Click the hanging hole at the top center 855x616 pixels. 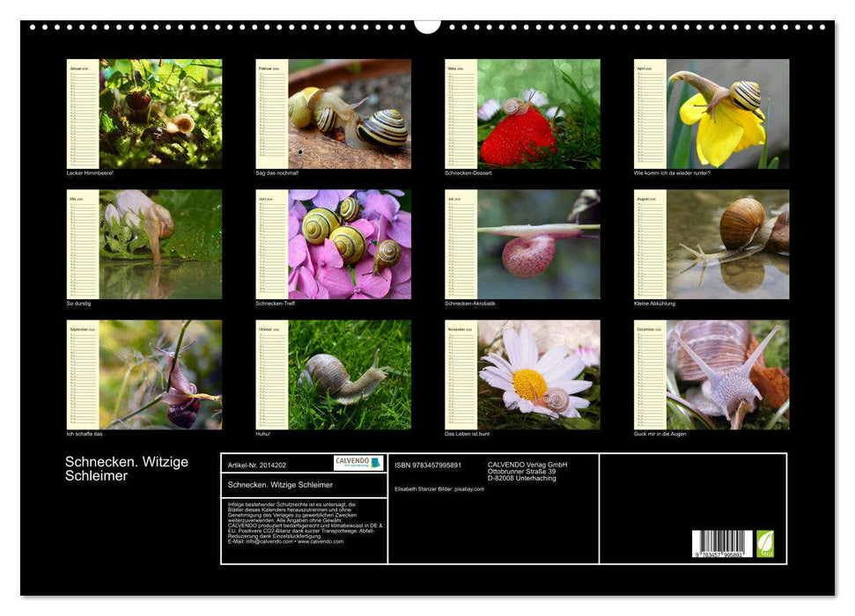(427, 26)
